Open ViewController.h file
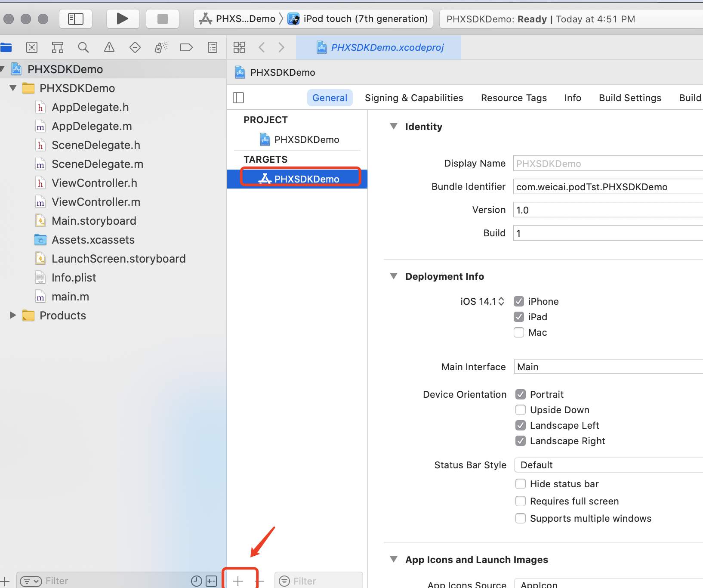 [94, 183]
